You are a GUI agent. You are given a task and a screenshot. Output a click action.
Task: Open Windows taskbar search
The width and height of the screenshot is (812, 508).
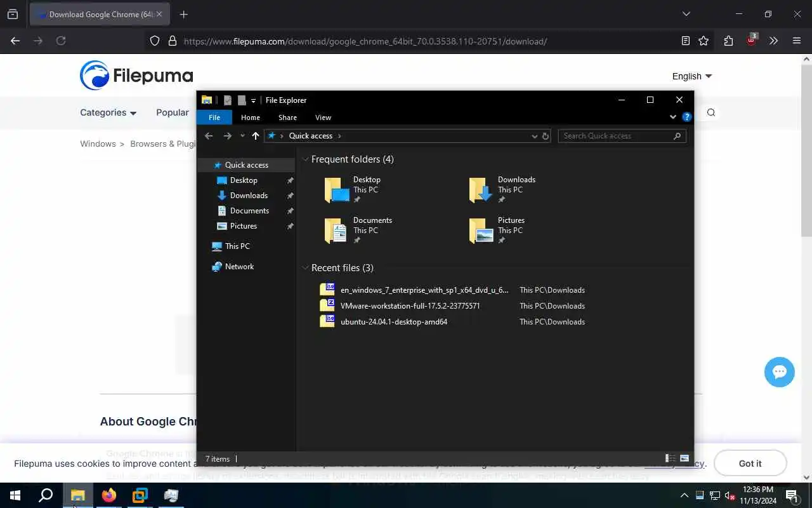coord(46,495)
